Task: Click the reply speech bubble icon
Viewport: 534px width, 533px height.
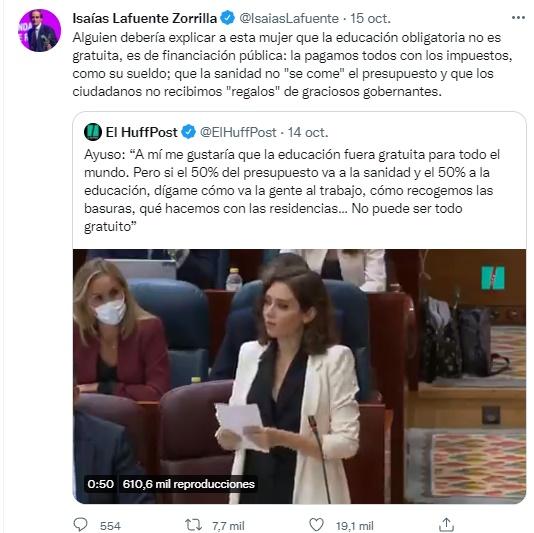Action: [x=81, y=524]
